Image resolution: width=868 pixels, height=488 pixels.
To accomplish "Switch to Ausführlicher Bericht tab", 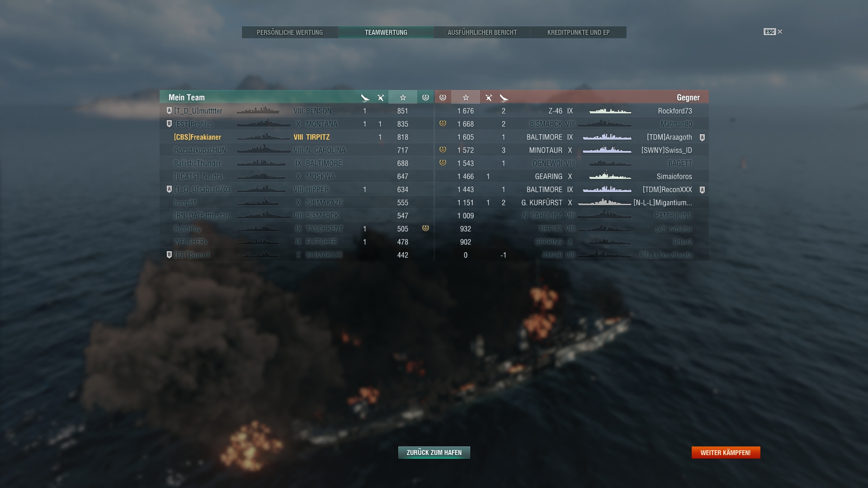I will (x=482, y=33).
